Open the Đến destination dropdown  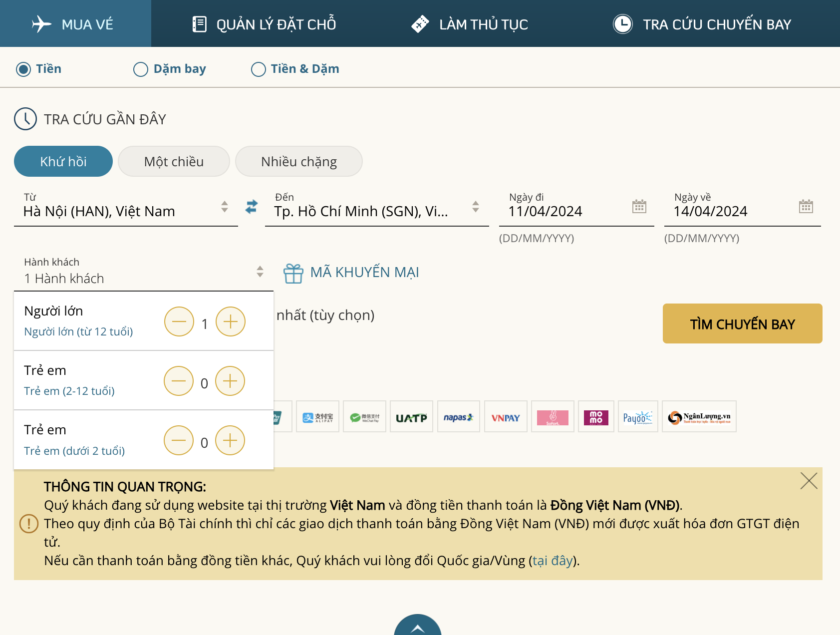[x=377, y=208]
